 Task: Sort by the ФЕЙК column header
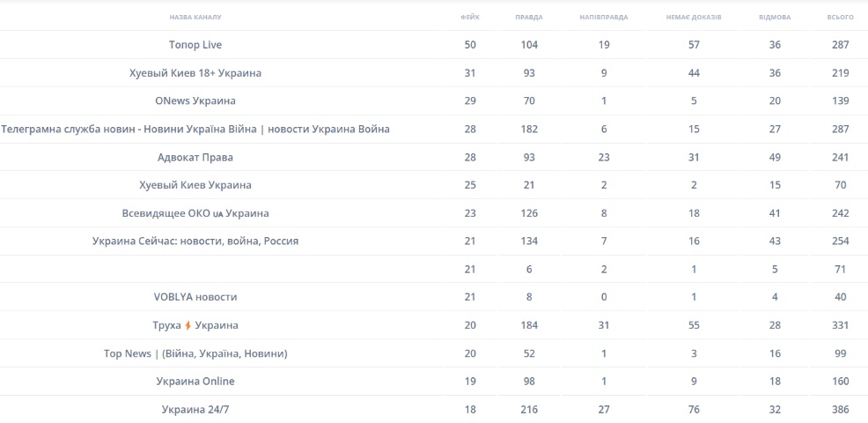tap(470, 17)
